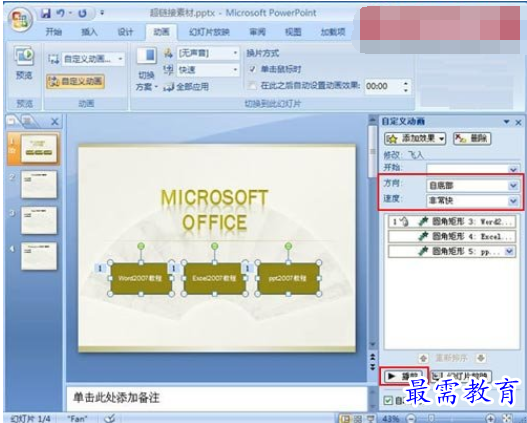
Task: Go to previous slide double-arrow button
Action: [x=372, y=357]
